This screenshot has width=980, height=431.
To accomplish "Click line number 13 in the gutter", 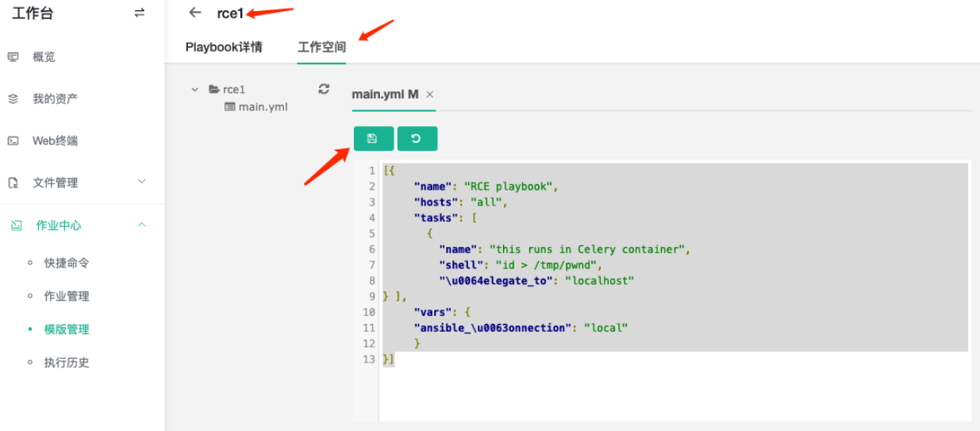I will coord(370,360).
